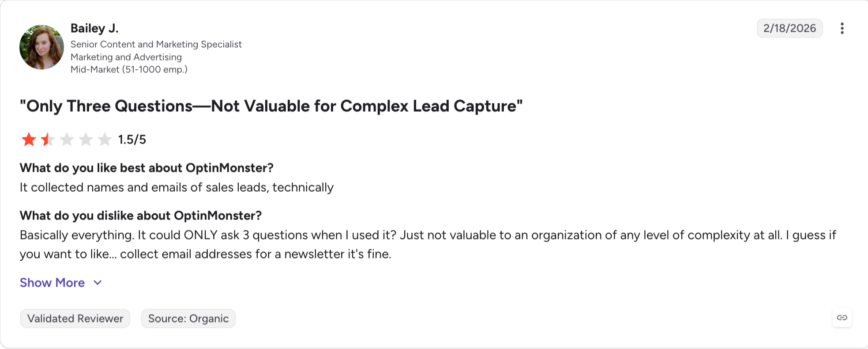Image resolution: width=868 pixels, height=349 pixels.
Task: Click the Mid-Market company size label
Action: 129,69
